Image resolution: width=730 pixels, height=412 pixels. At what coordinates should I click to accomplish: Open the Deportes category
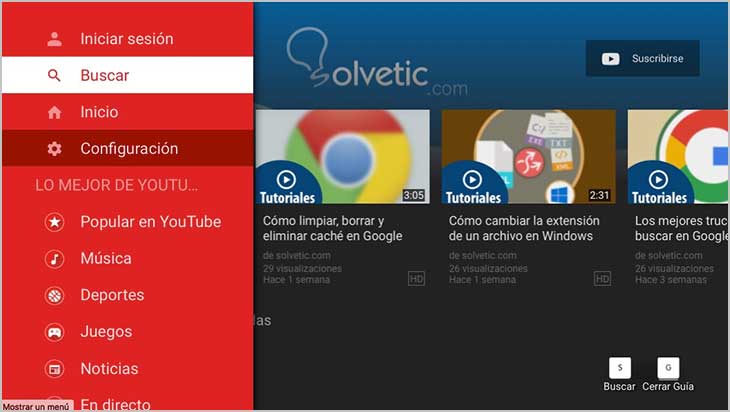(x=128, y=296)
